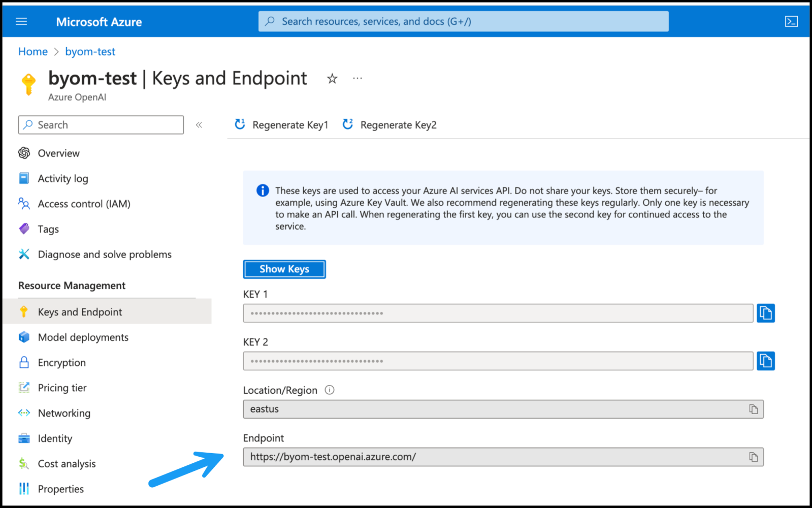Open Model deployments
Viewport: 812px width, 508px height.
pos(83,337)
